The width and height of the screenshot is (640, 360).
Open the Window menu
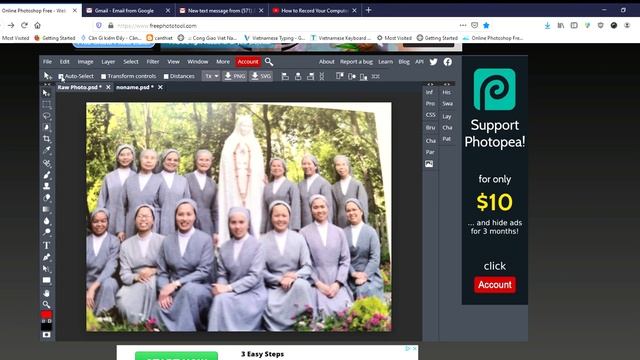[198, 62]
